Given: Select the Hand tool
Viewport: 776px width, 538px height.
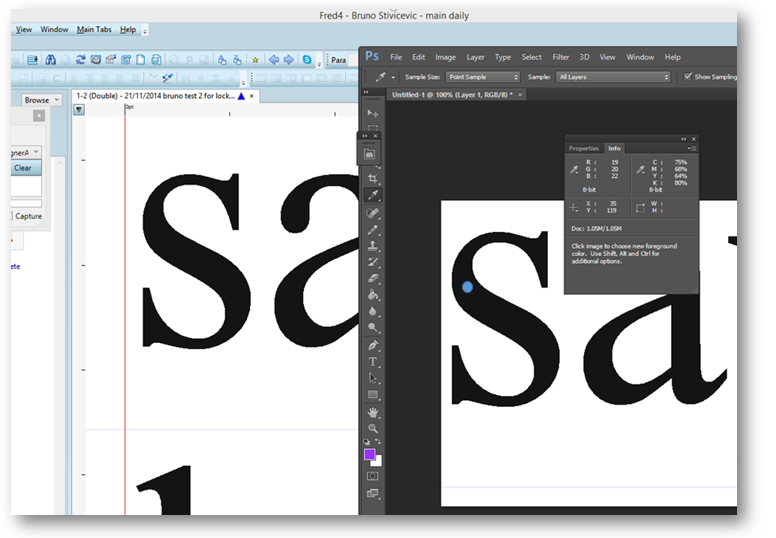Looking at the screenshot, I should pyautogui.click(x=373, y=412).
